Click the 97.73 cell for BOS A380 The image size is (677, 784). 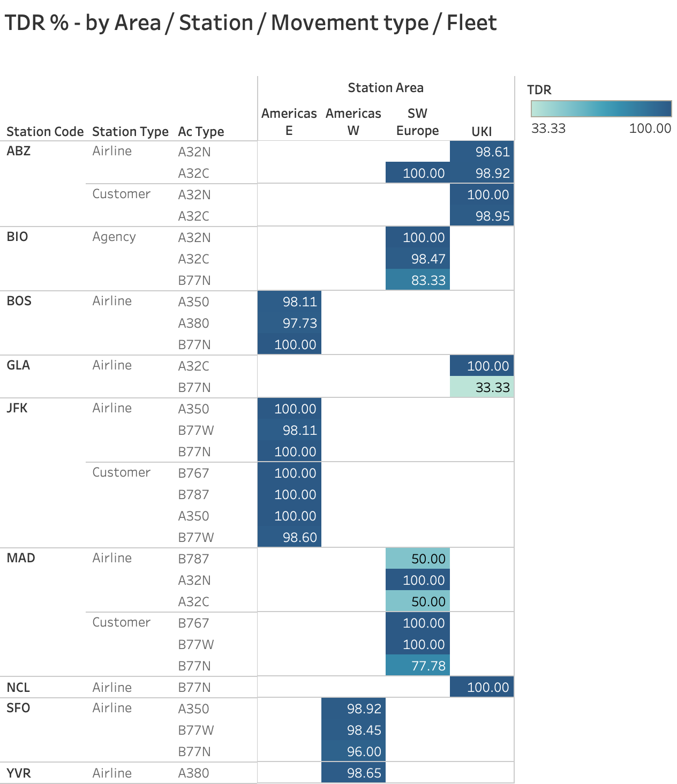point(289,323)
